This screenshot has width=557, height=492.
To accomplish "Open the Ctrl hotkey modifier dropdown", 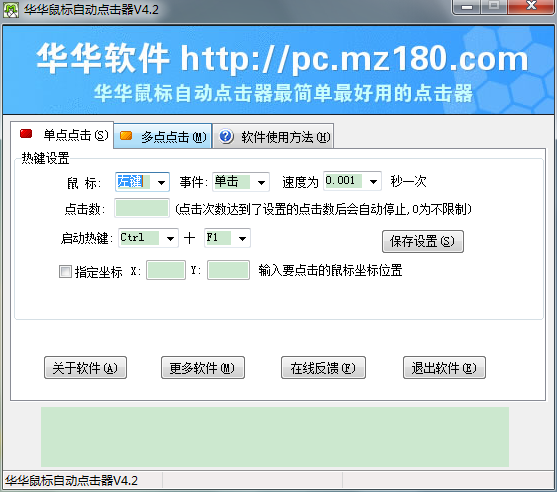I will click(x=170, y=238).
